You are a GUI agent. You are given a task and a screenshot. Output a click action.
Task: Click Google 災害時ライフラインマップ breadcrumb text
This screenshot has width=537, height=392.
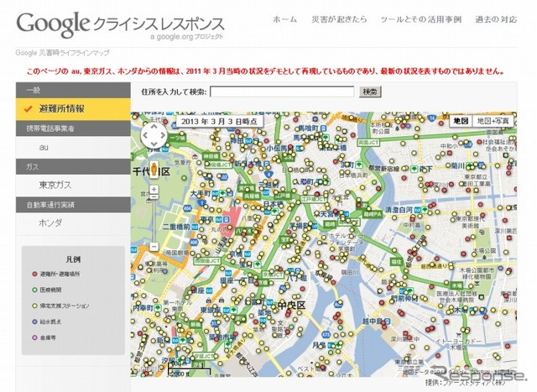62,53
